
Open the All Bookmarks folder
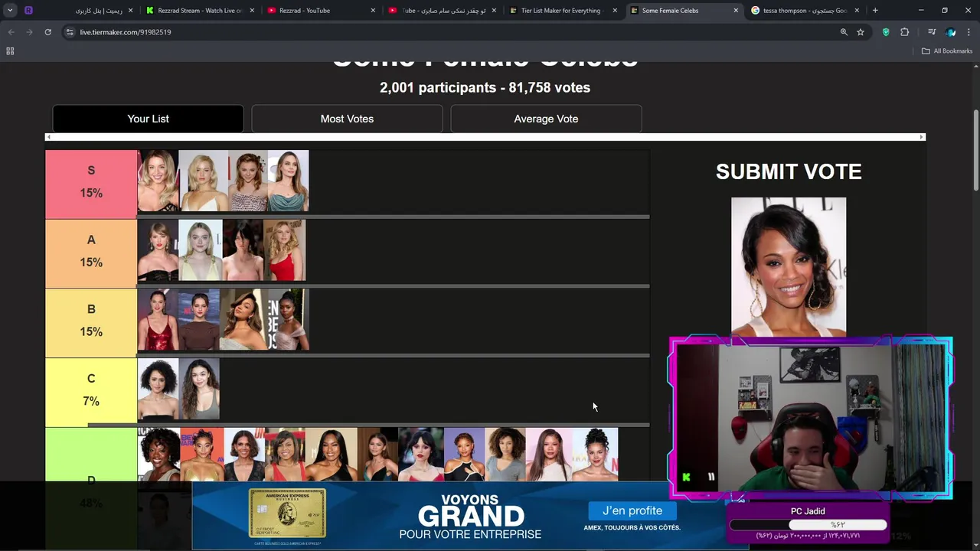click(x=947, y=51)
